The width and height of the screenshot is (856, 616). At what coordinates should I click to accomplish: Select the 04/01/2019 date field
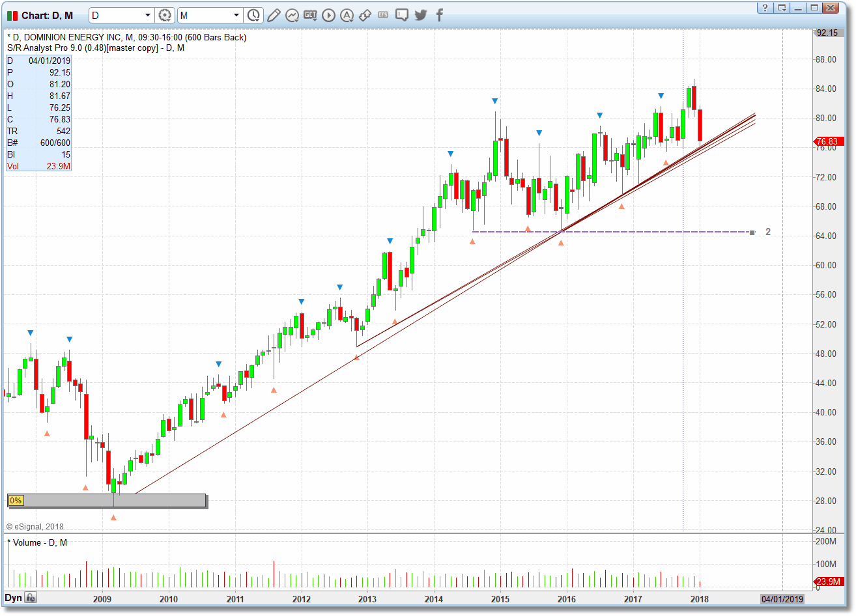click(782, 598)
